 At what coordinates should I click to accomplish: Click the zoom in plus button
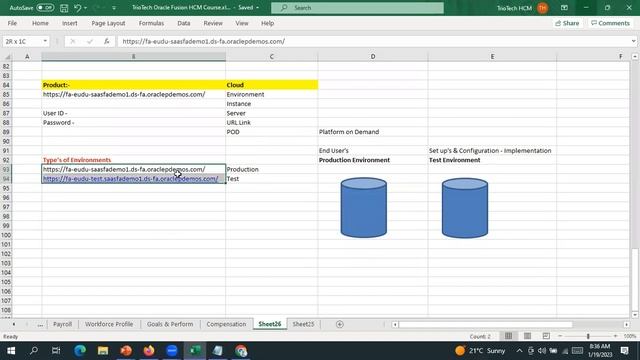[616, 336]
